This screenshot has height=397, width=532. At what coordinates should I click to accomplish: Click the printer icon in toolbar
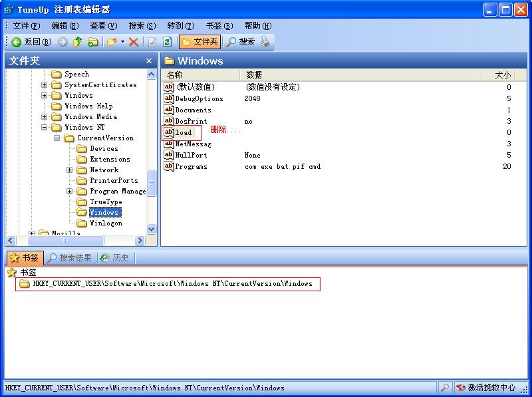click(x=265, y=42)
